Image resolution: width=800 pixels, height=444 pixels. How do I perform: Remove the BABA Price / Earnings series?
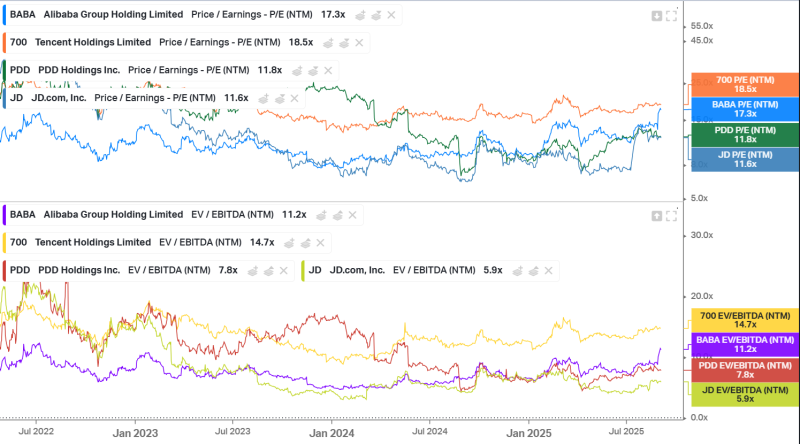pyautogui.click(x=391, y=15)
